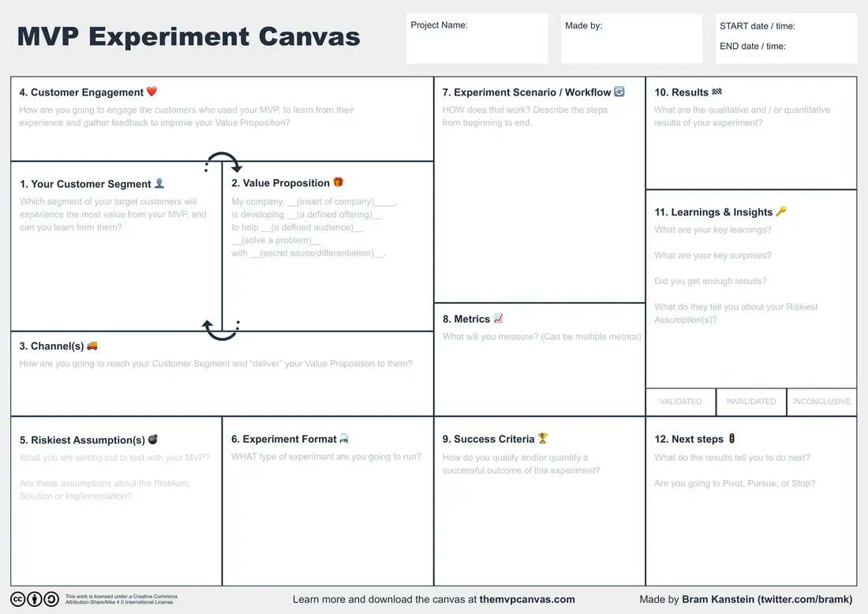Click the chart icon next to Metrics
Viewport: 868px width, 614px height.
tap(498, 318)
